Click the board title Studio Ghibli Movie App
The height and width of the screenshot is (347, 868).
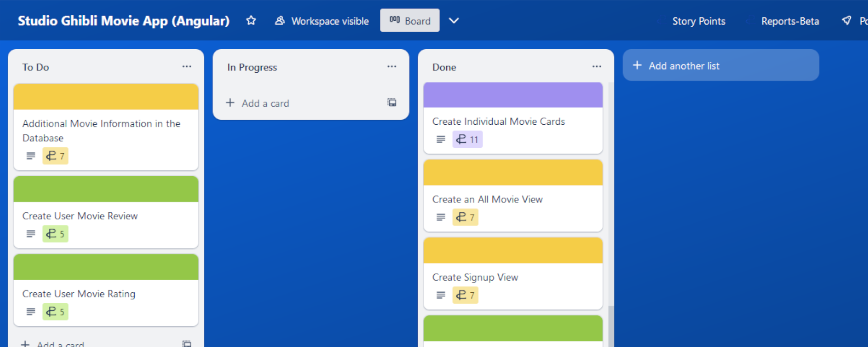tap(123, 21)
